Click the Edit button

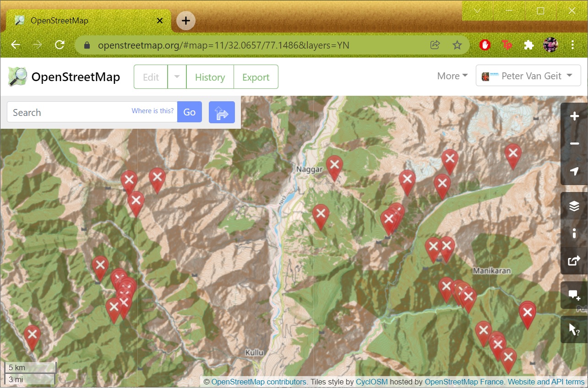click(x=151, y=77)
